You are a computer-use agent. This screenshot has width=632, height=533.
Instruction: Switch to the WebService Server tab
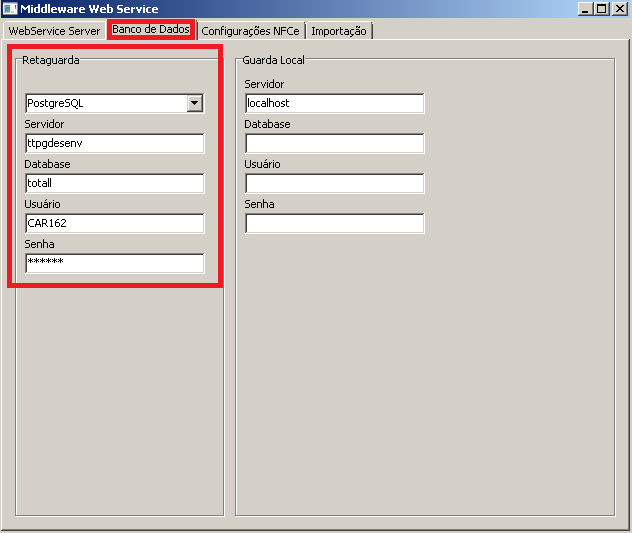click(54, 31)
